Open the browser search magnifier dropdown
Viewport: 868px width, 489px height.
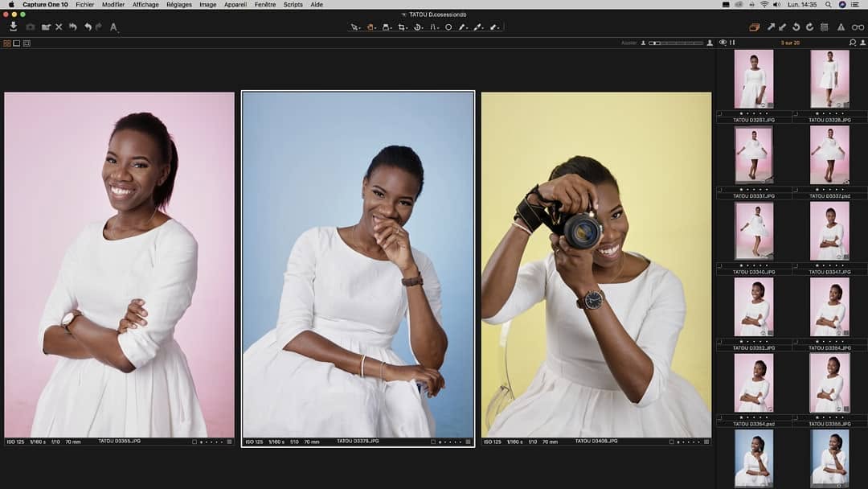853,43
